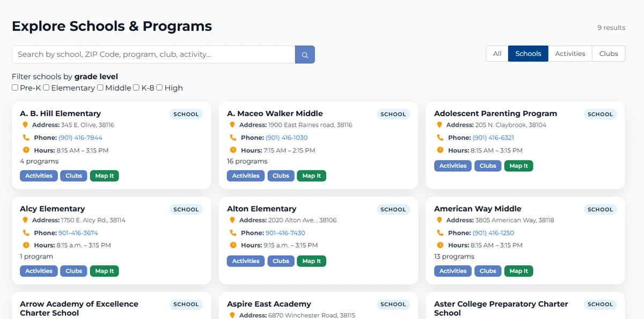Open Clubs for Alcy Elementary
Image resolution: width=644 pixels, height=319 pixels.
(74, 271)
